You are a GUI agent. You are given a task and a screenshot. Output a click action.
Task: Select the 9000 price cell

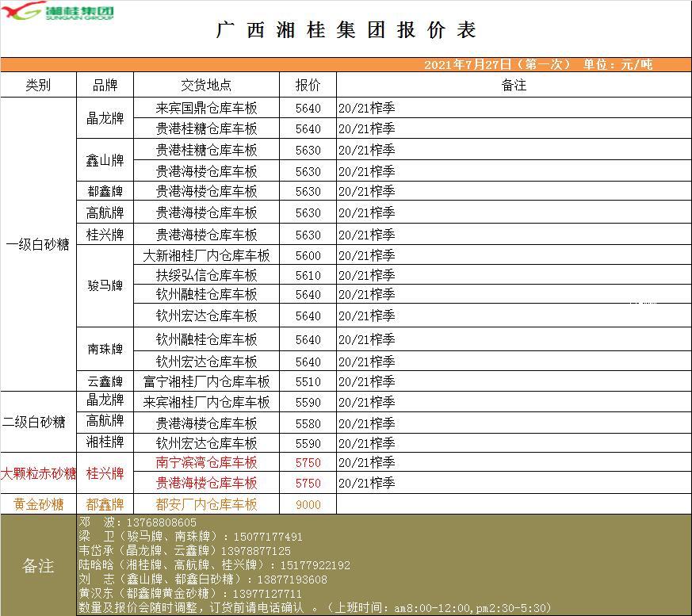pyautogui.click(x=308, y=504)
